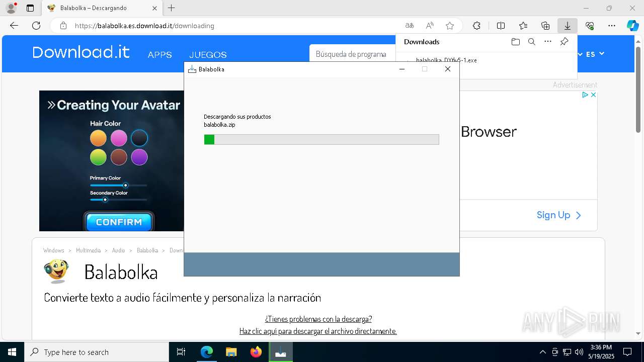644x362 pixels.
Task: Select purple hair color swatch in ad
Action: point(139,157)
